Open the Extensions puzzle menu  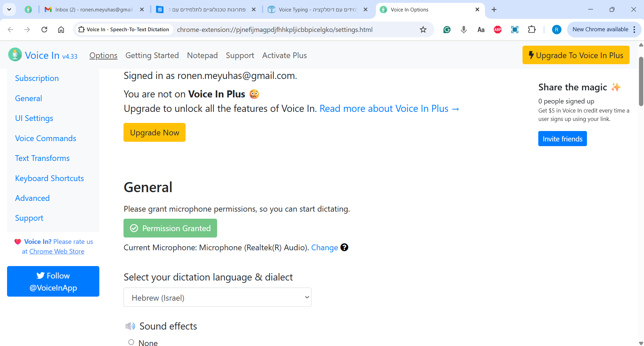point(532,30)
